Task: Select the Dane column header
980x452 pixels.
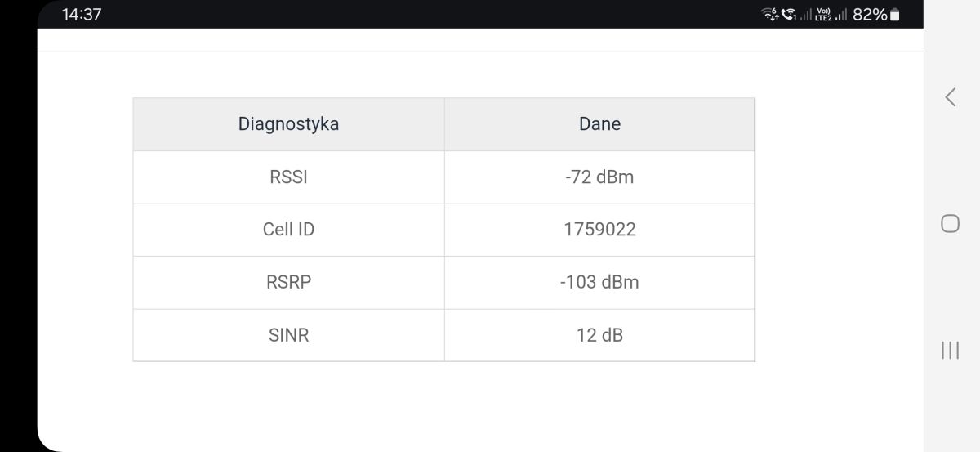Action: [x=599, y=124]
